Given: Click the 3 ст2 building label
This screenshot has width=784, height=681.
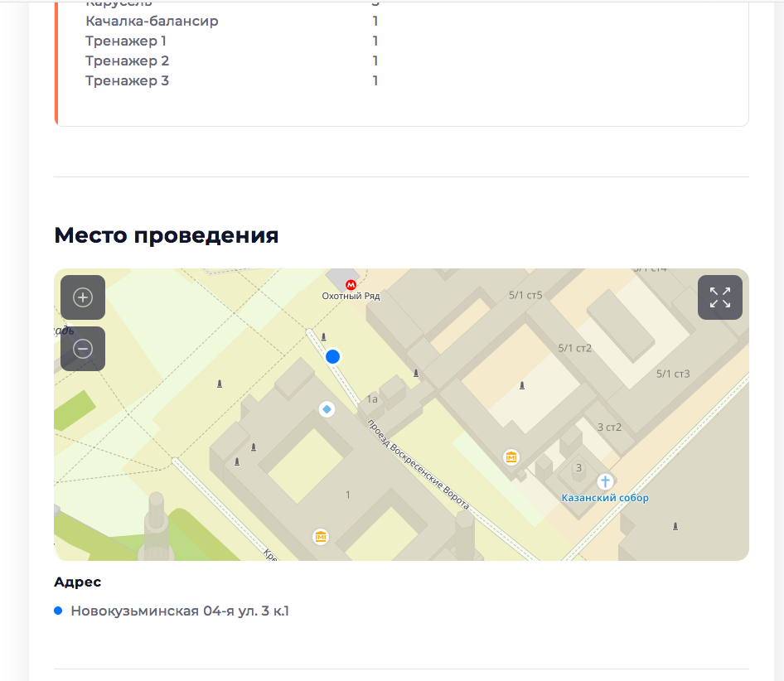Looking at the screenshot, I should [x=609, y=427].
